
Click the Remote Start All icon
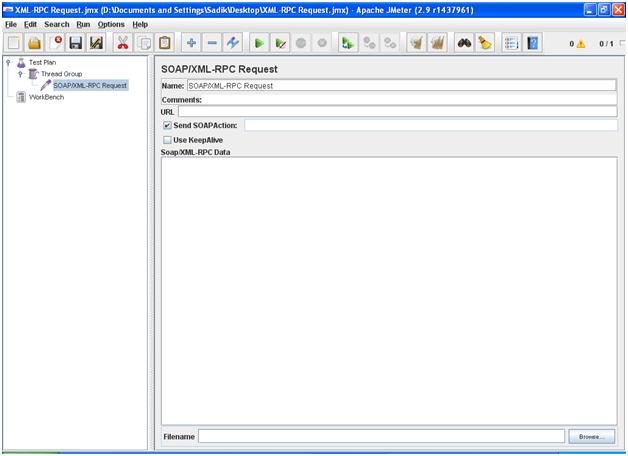click(x=348, y=43)
